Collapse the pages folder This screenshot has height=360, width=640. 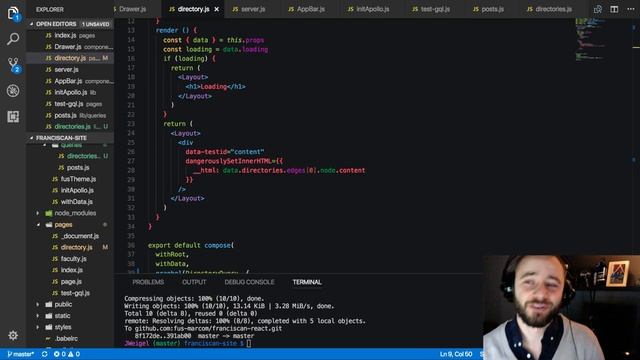point(70,224)
